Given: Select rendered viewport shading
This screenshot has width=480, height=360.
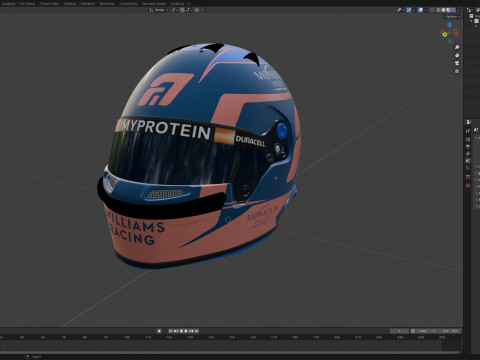Looking at the screenshot, I should [x=454, y=10].
